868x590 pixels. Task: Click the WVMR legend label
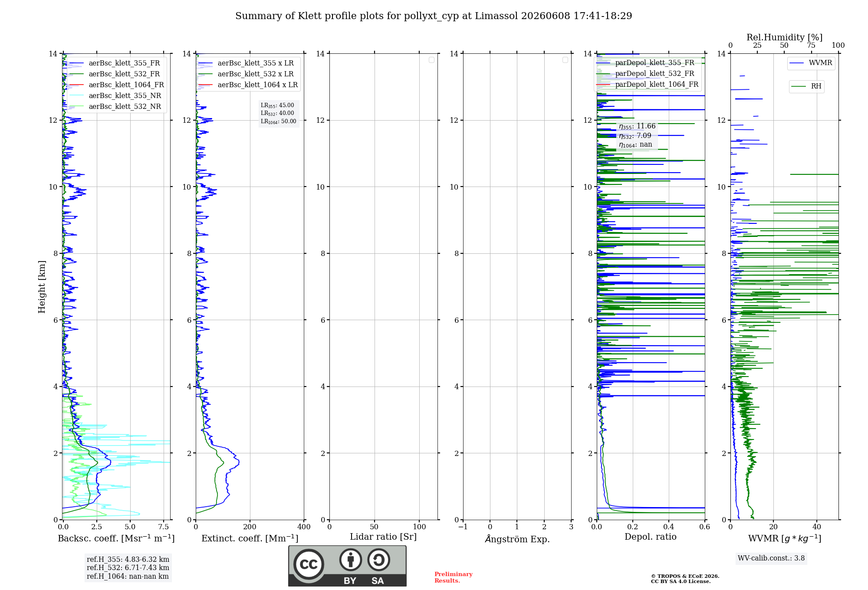pyautogui.click(x=820, y=63)
